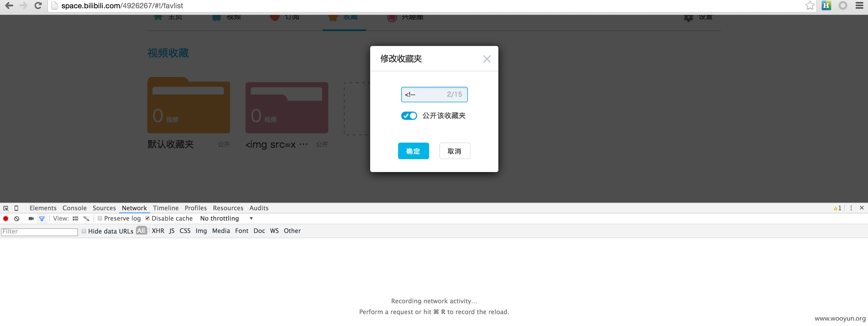This screenshot has width=868, height=326.
Task: Open the Audits tab
Action: pyautogui.click(x=259, y=208)
